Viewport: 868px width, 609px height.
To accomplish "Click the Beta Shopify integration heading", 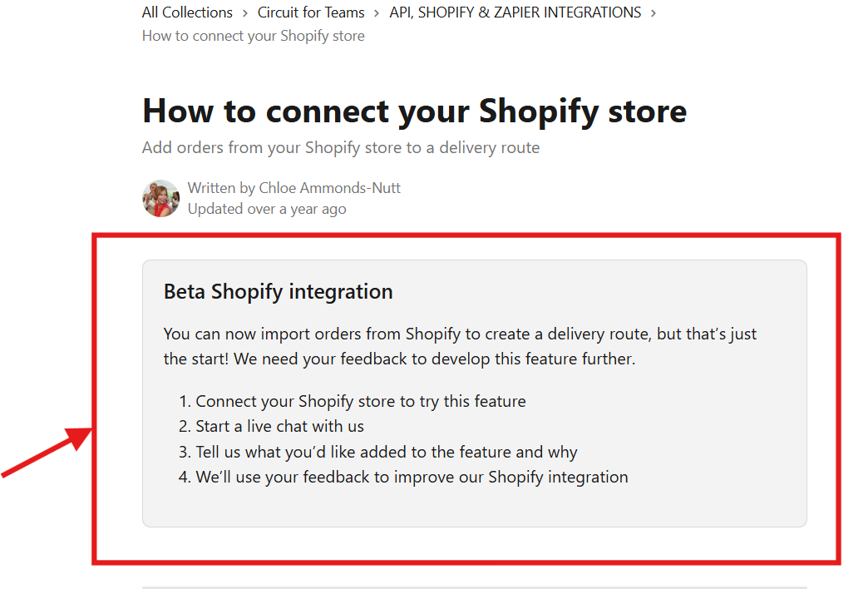I will (278, 291).
